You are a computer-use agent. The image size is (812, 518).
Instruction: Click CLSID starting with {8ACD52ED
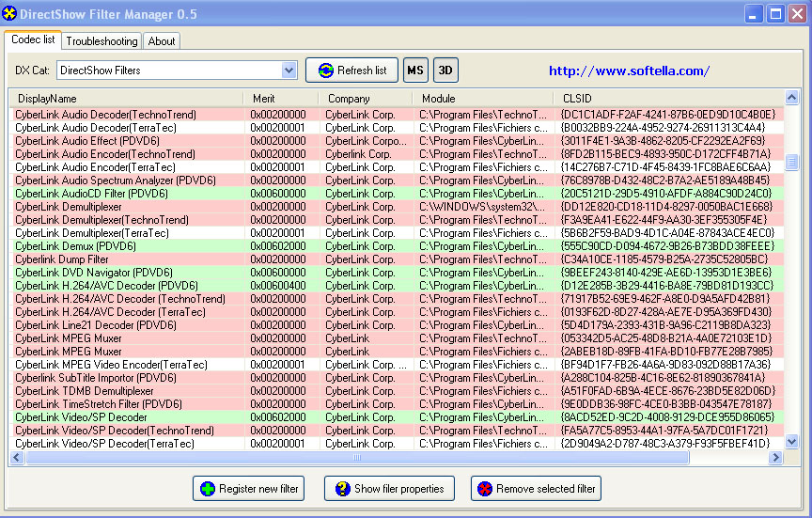pyautogui.click(x=667, y=417)
